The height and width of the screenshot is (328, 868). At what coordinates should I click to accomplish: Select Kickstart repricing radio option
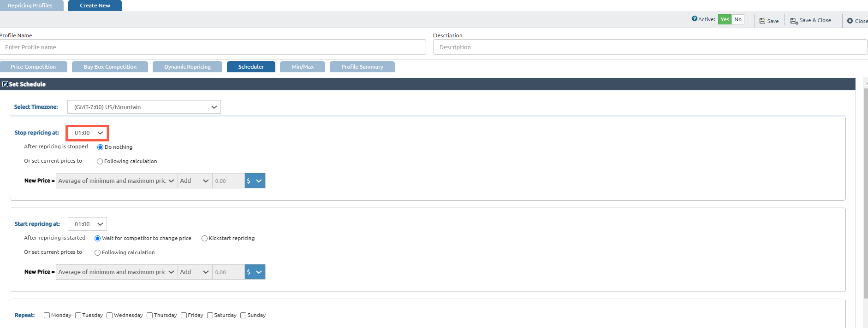(x=204, y=239)
